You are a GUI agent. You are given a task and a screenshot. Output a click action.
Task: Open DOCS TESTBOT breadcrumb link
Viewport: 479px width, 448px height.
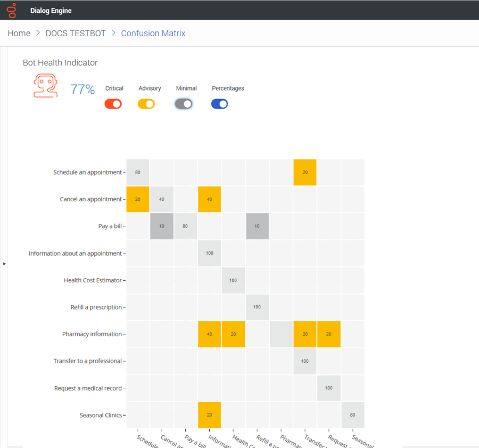click(x=76, y=33)
